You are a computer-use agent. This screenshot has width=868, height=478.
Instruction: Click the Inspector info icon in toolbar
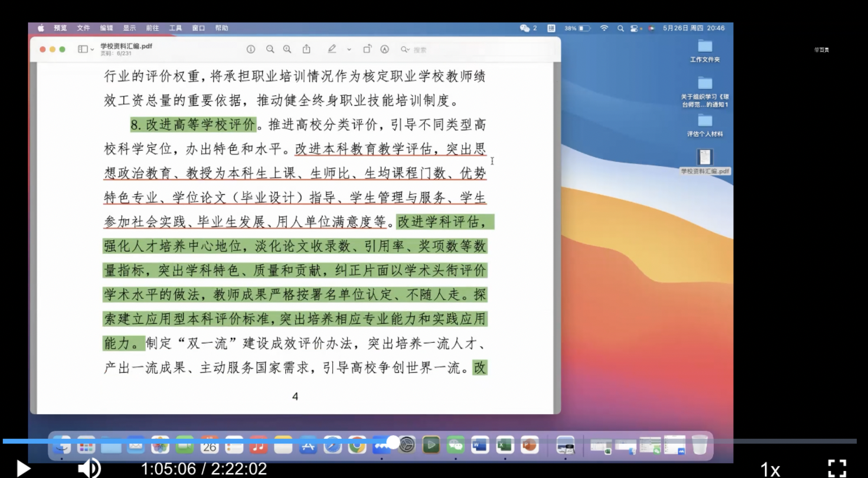point(251,49)
